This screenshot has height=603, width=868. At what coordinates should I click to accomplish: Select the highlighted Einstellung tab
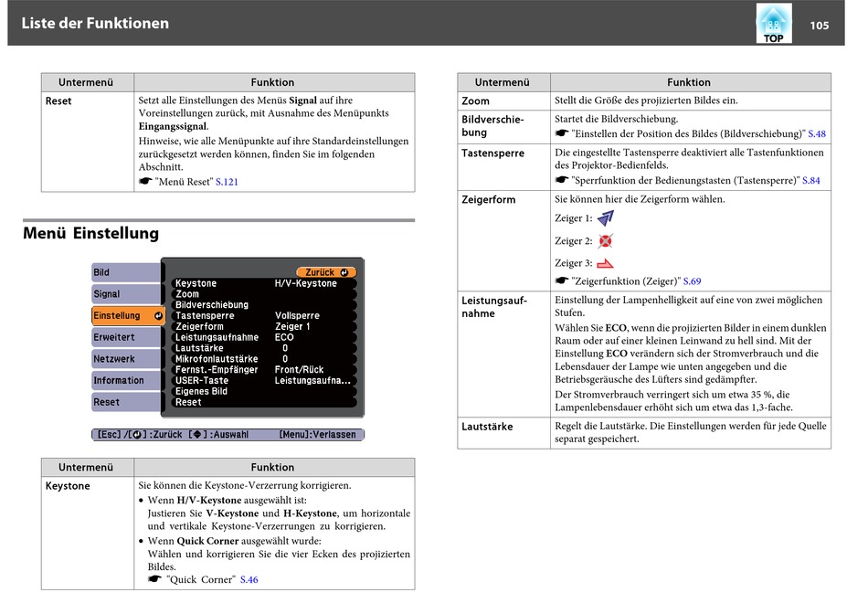tap(128, 315)
